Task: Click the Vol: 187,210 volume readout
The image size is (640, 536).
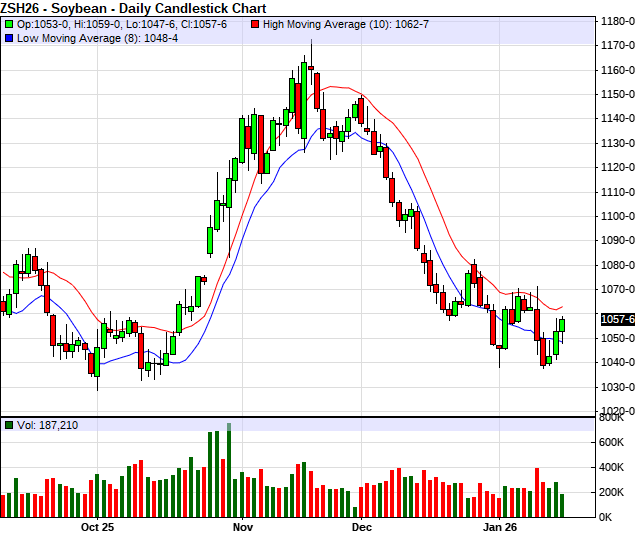Action: (x=47, y=425)
